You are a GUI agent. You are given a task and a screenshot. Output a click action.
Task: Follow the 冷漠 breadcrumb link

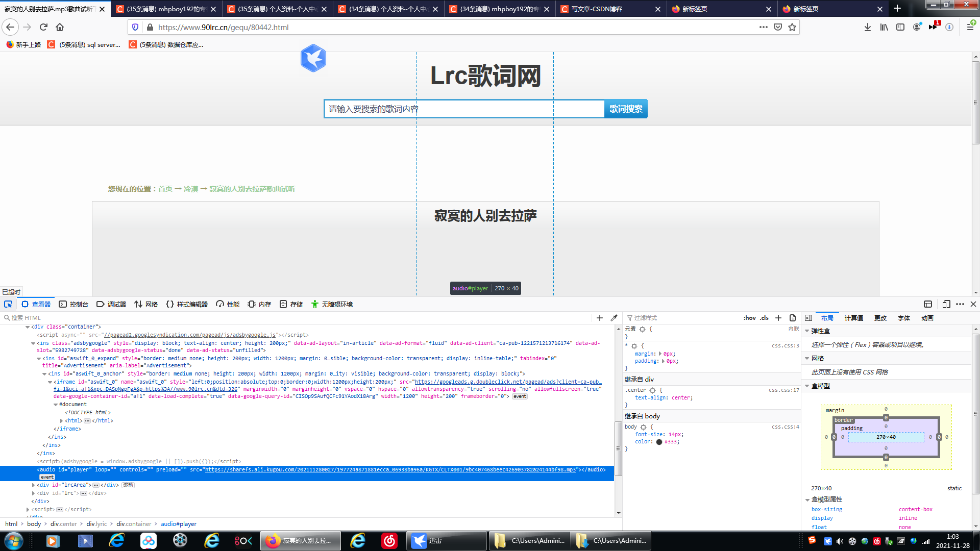[190, 189]
